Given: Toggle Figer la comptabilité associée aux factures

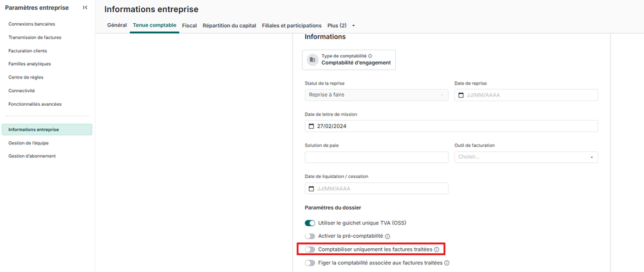Looking at the screenshot, I should pos(310,263).
